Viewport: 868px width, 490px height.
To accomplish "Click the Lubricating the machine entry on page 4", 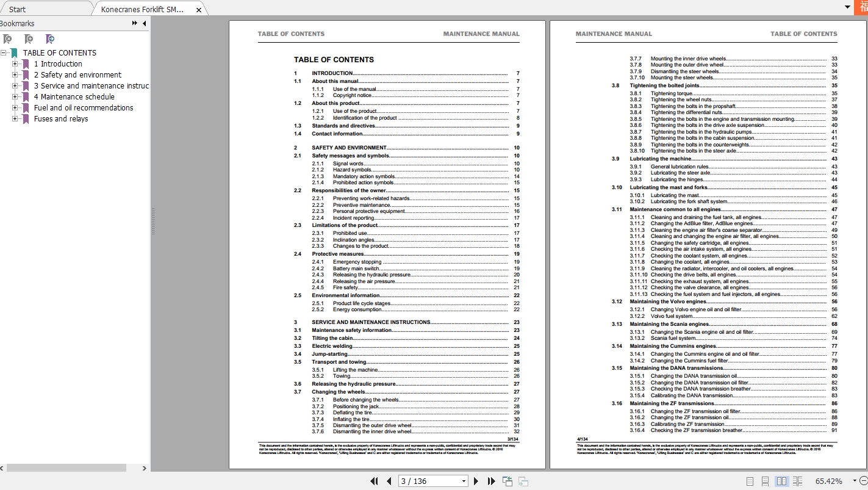I will (725, 159).
